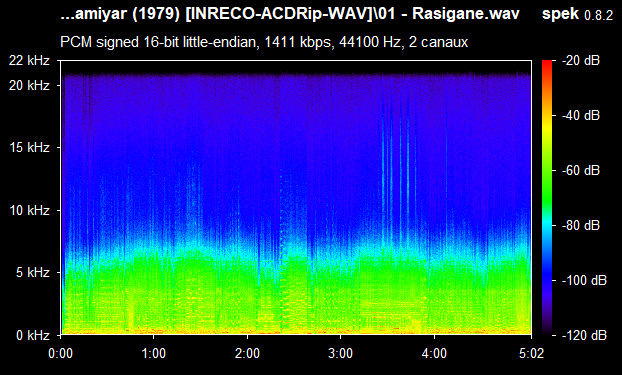Click the 10 kHz frequency axis label
This screenshot has width=622, height=375.
click(29, 210)
